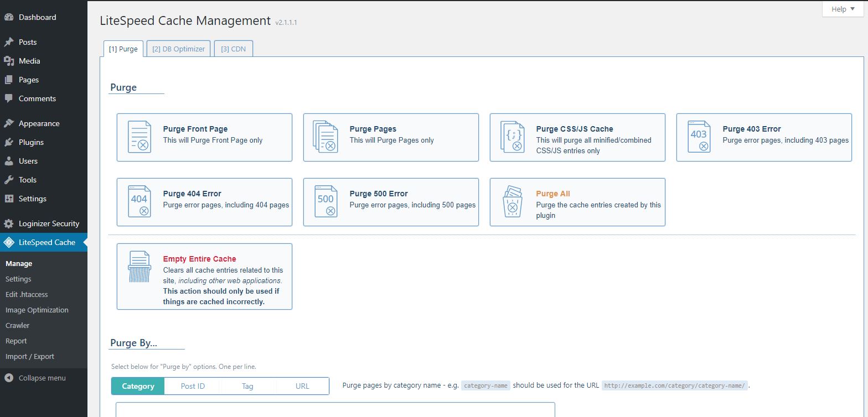Click the example URL code snippet
Image resolution: width=868 pixels, height=417 pixels.
point(675,385)
